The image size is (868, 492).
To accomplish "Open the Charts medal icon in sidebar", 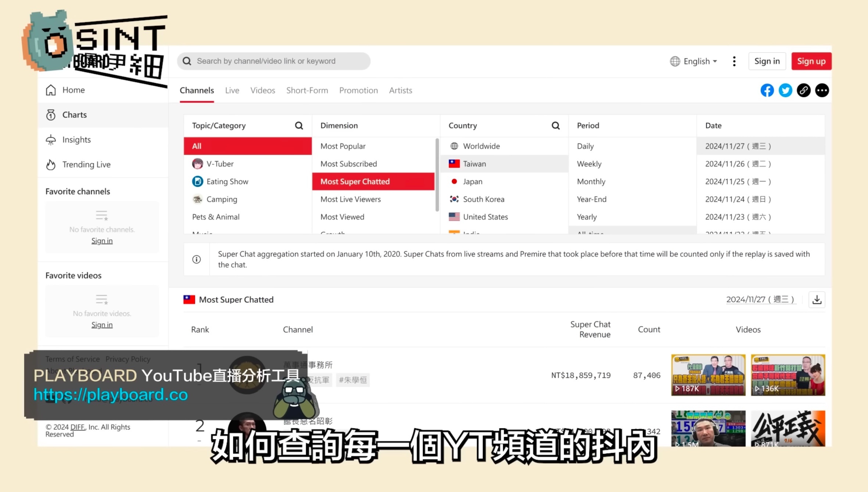I will 51,115.
